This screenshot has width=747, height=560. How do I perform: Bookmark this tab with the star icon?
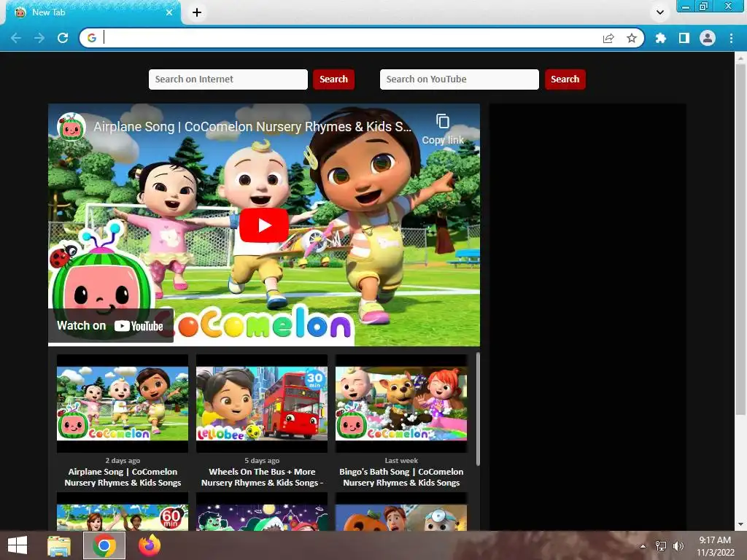[631, 38]
